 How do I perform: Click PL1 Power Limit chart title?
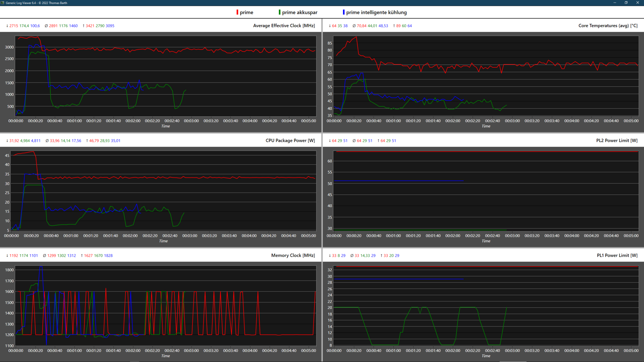617,255
